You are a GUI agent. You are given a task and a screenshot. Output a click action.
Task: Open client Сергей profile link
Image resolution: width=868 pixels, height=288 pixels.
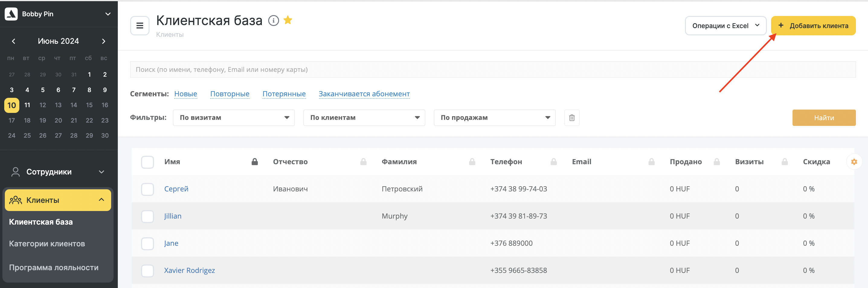(176, 189)
